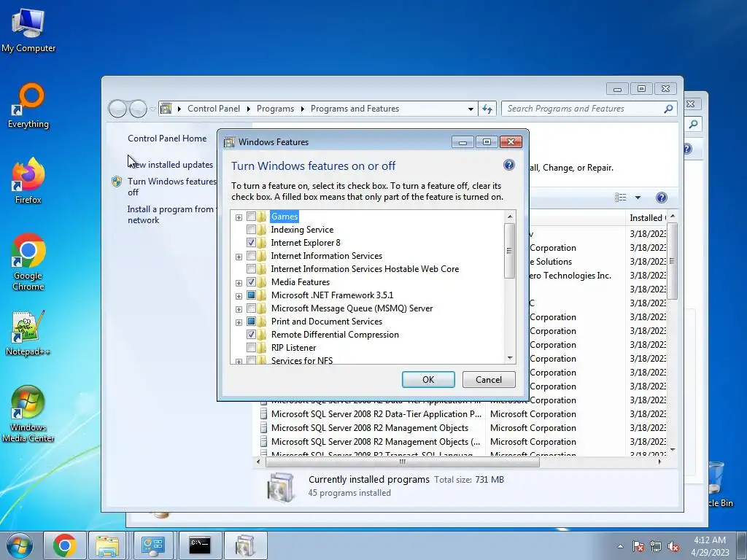Refresh the Programs and Features address bar

tap(487, 109)
